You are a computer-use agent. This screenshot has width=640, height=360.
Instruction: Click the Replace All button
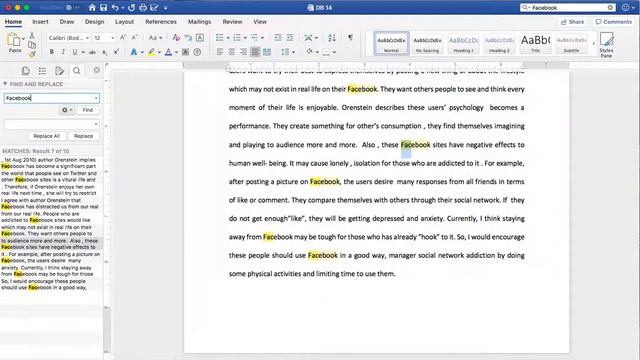click(x=47, y=136)
